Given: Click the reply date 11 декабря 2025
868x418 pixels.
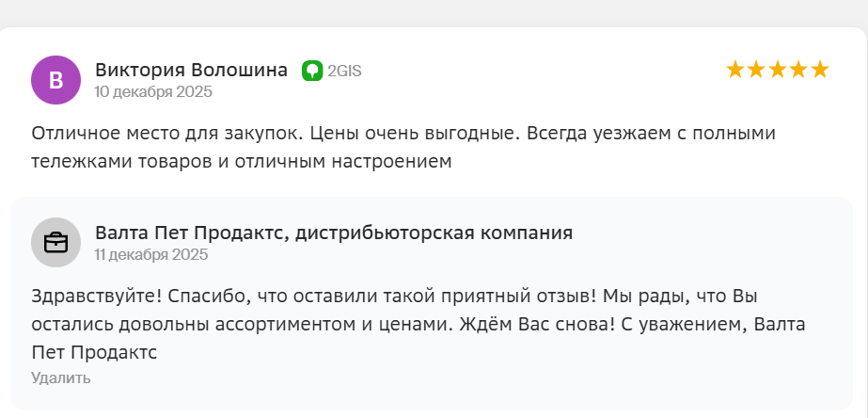Looking at the screenshot, I should [x=151, y=254].
